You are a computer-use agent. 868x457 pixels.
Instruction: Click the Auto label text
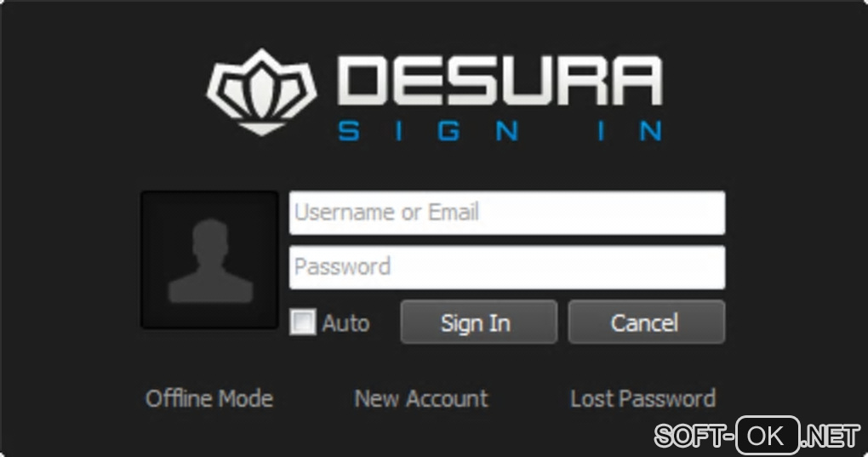pyautogui.click(x=346, y=323)
